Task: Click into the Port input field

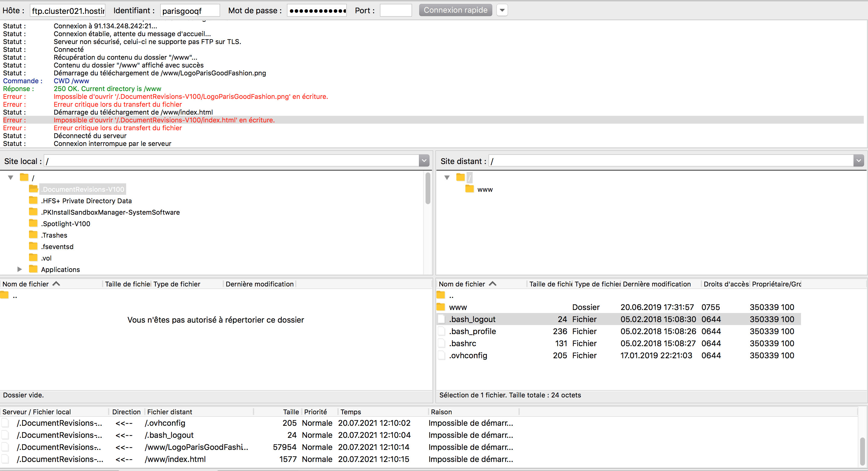Action: tap(396, 10)
